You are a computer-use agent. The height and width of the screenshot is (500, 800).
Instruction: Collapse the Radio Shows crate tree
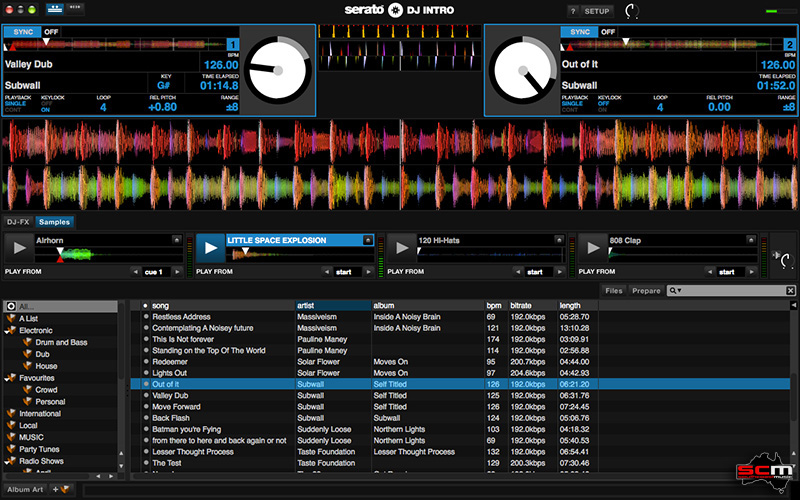6,461
